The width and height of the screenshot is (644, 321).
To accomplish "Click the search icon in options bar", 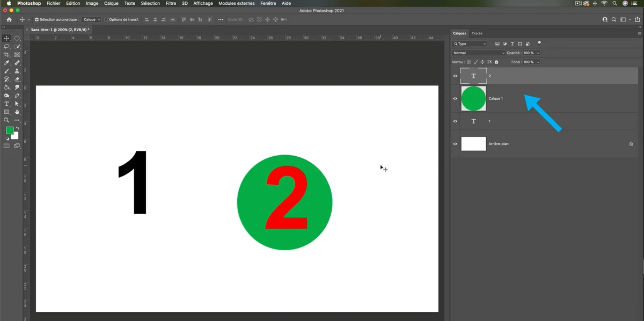I will [x=614, y=19].
